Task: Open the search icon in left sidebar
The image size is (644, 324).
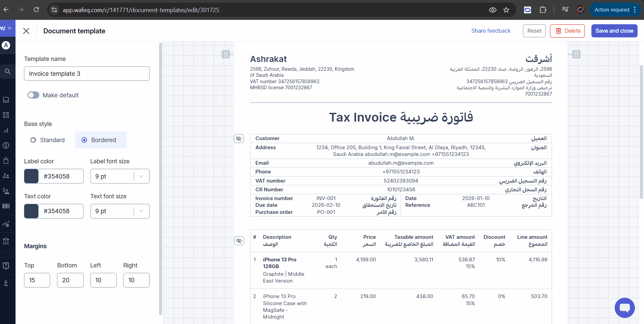Action: tap(7, 71)
